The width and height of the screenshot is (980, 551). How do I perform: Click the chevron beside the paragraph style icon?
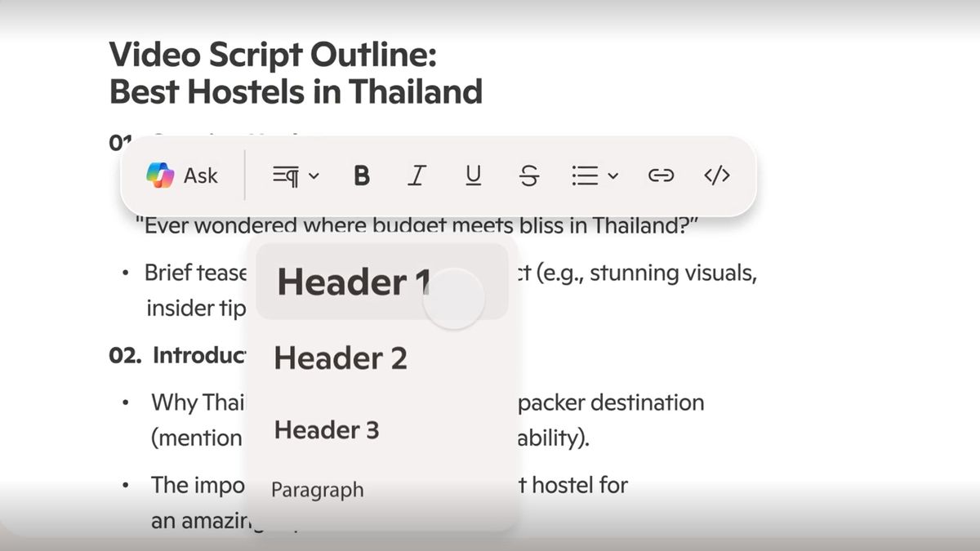(315, 176)
